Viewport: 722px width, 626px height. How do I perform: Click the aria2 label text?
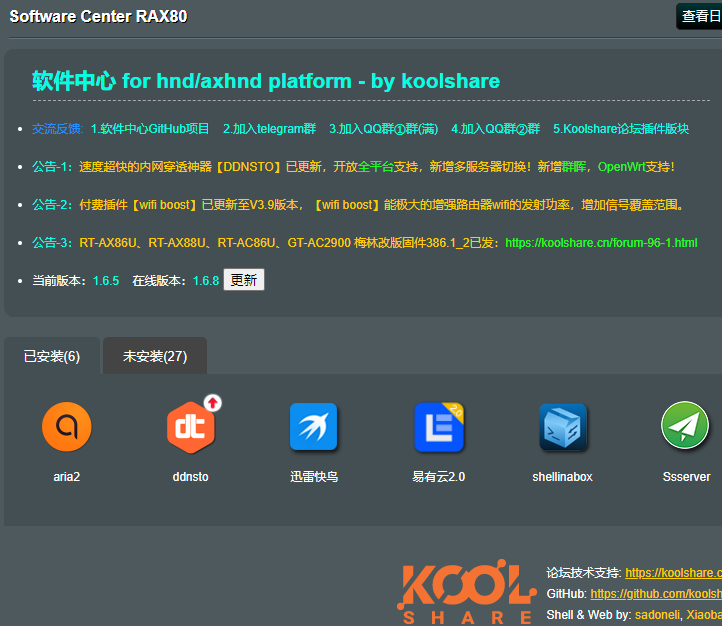click(x=67, y=476)
